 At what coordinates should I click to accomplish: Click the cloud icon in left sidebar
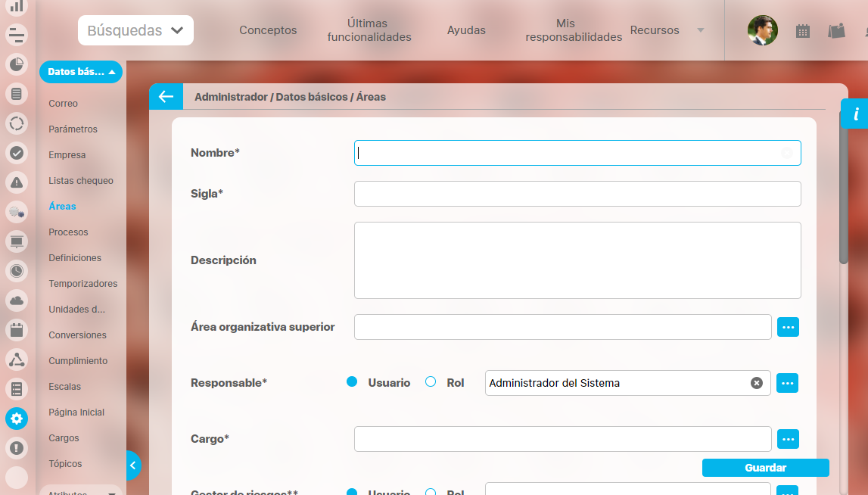(17, 300)
